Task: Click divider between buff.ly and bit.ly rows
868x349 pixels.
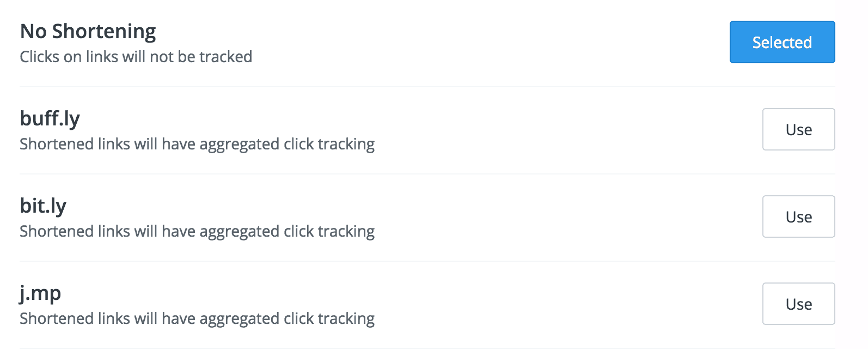Action: pos(427,174)
